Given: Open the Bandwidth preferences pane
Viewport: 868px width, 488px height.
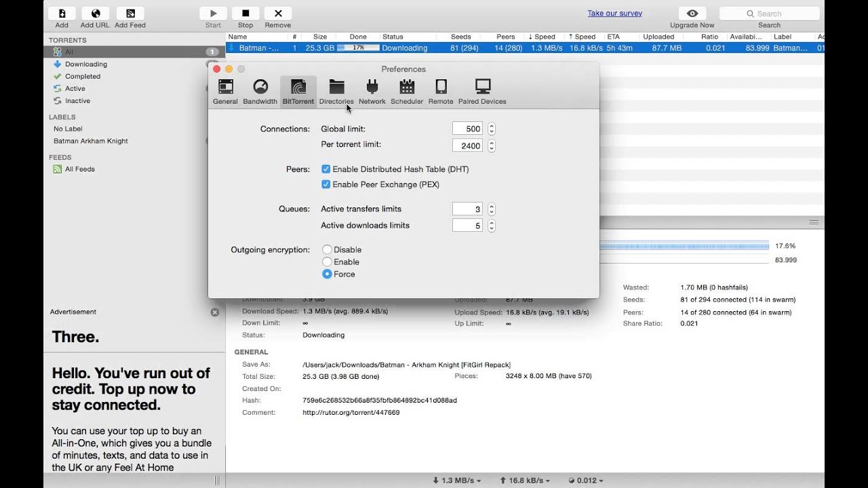Looking at the screenshot, I should [260, 92].
